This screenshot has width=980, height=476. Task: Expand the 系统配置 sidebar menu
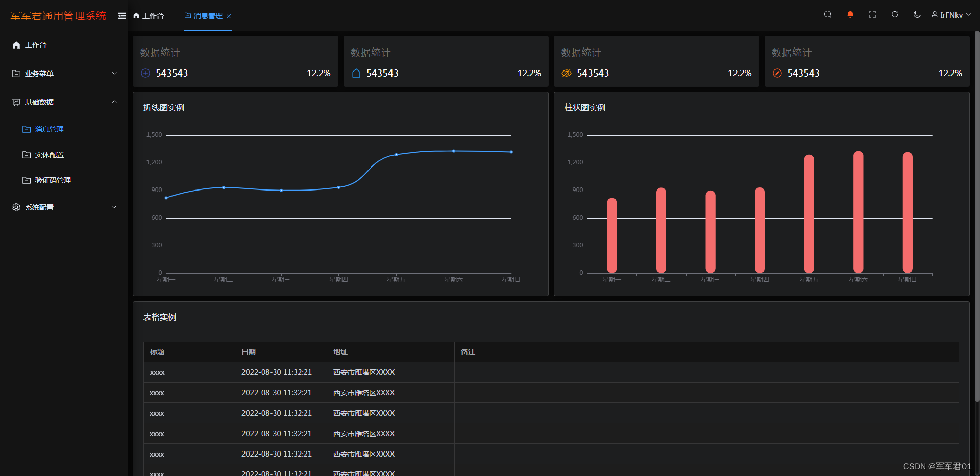click(x=64, y=207)
